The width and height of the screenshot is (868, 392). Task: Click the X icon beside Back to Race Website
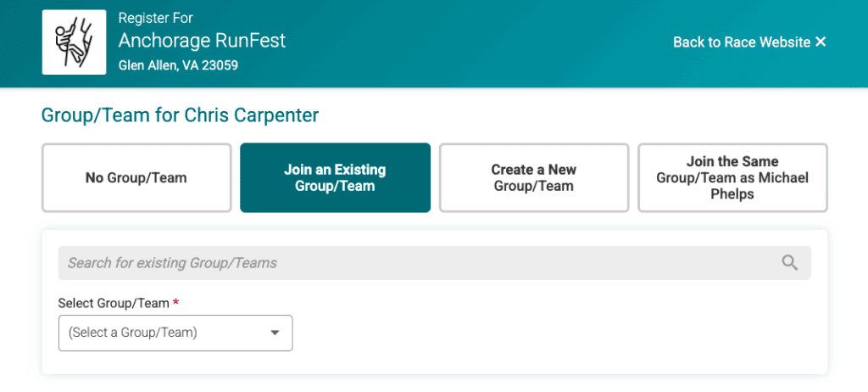(821, 42)
